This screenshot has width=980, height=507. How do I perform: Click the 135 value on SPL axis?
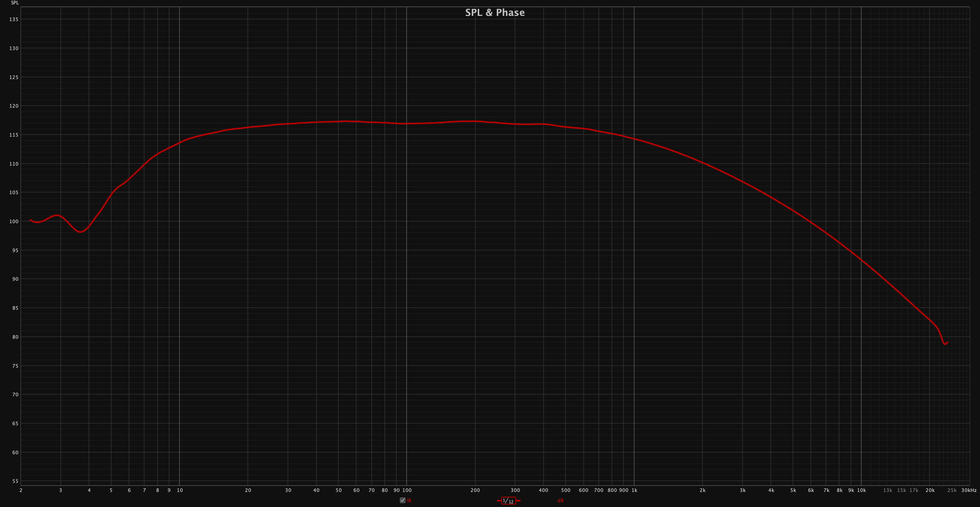click(x=14, y=19)
